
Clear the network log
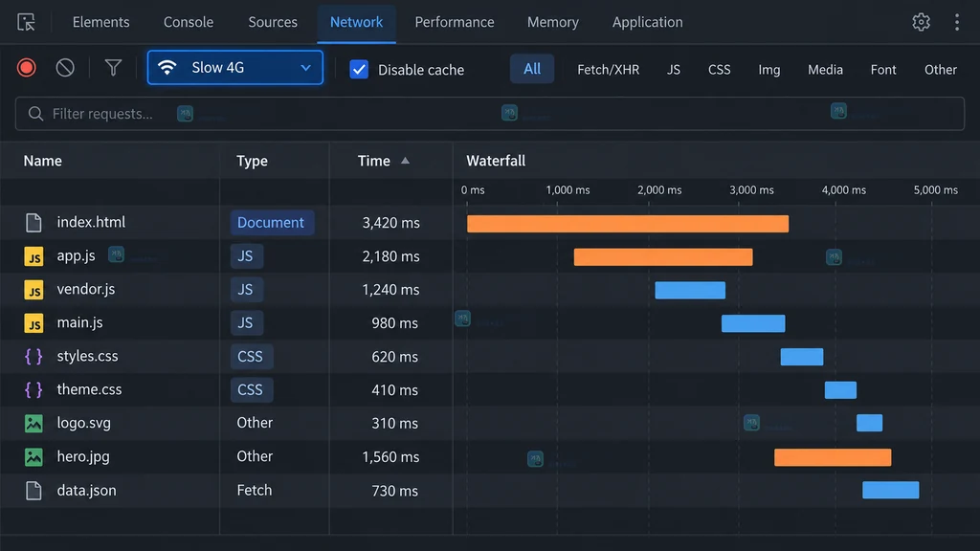(65, 68)
